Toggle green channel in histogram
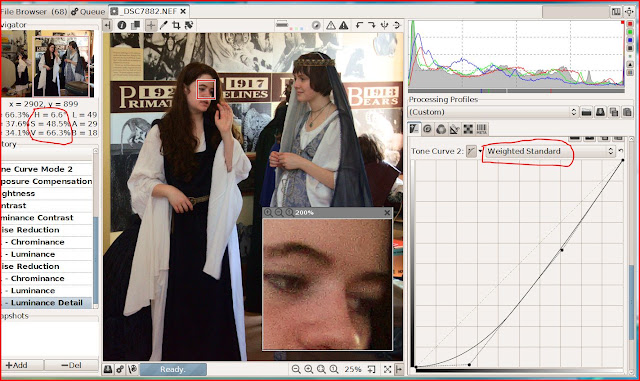 point(630,32)
